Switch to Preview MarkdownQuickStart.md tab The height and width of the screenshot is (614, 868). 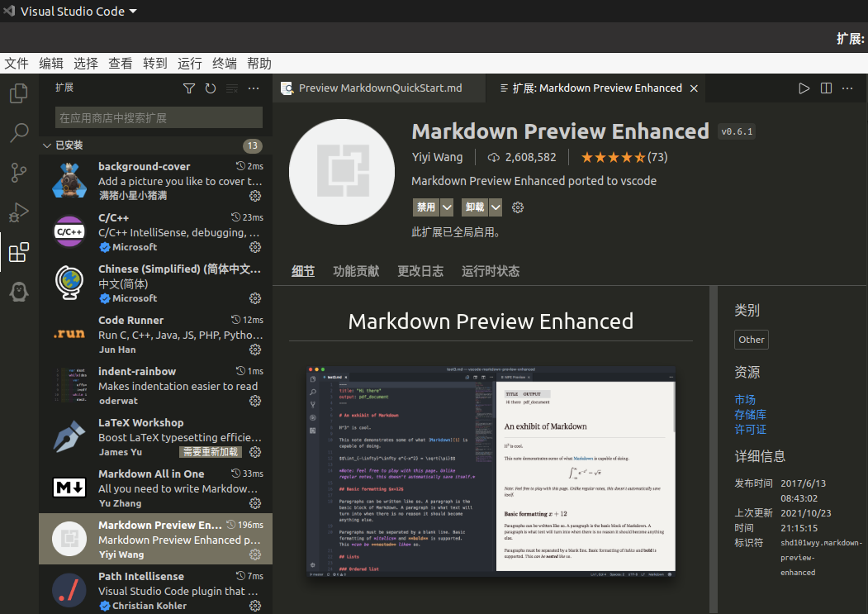379,88
